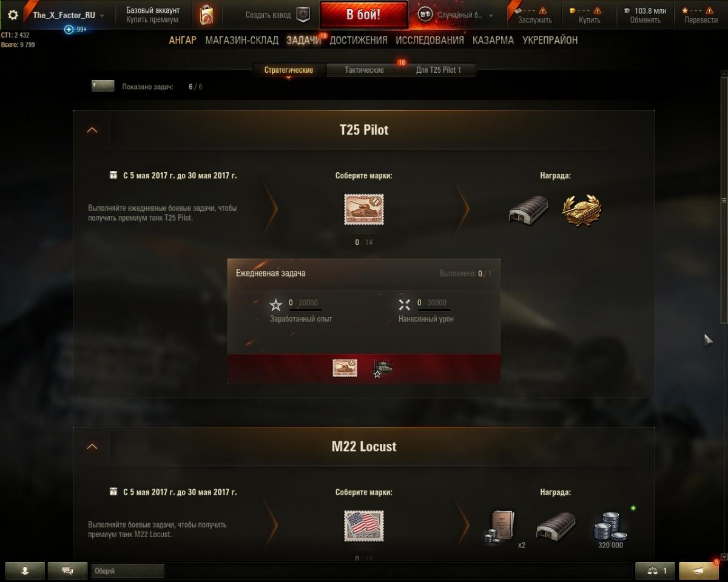This screenshot has width=728, height=582.
Task: Expand the Случайный бой battle mode dropdown
Action: click(455, 15)
